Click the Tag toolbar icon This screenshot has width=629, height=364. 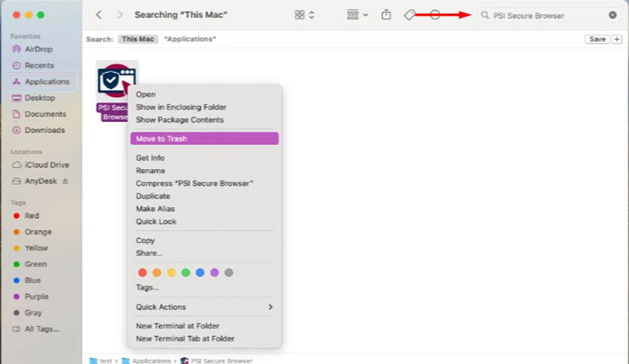click(409, 15)
